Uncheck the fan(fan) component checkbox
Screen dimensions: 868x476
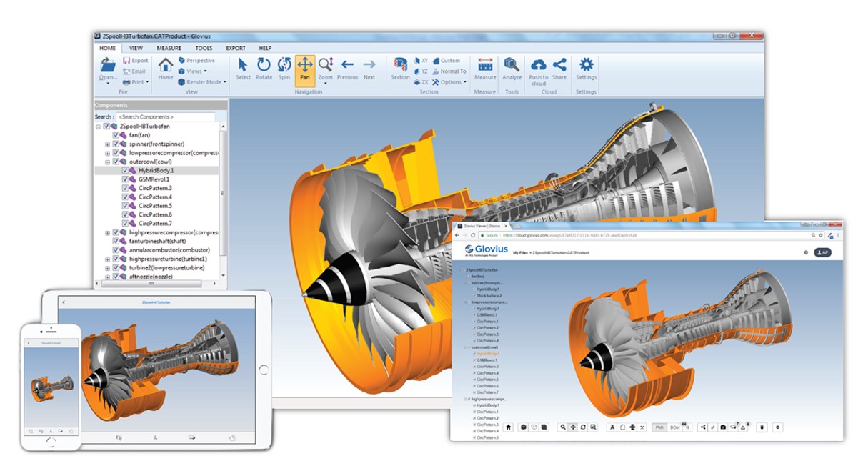point(116,135)
